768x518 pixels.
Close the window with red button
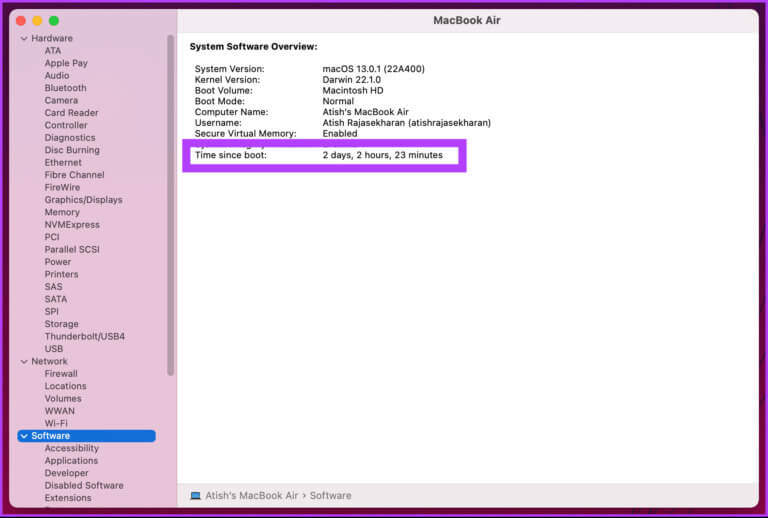tap(21, 21)
